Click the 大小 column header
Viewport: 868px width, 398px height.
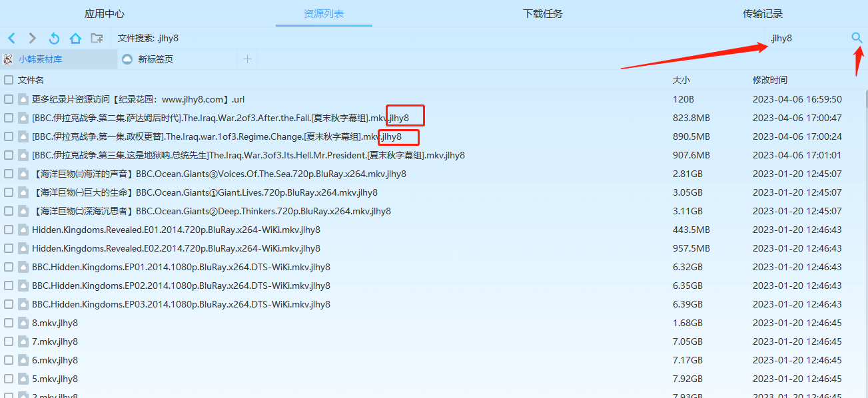pyautogui.click(x=681, y=79)
